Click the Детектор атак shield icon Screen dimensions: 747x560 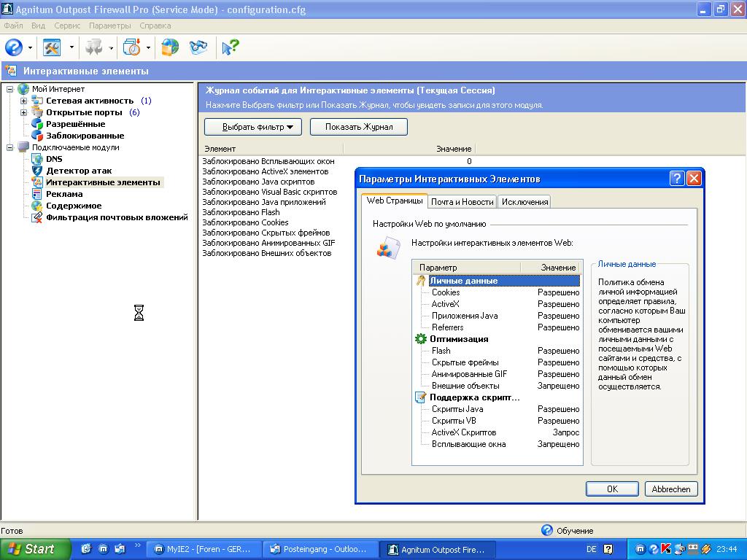[37, 171]
